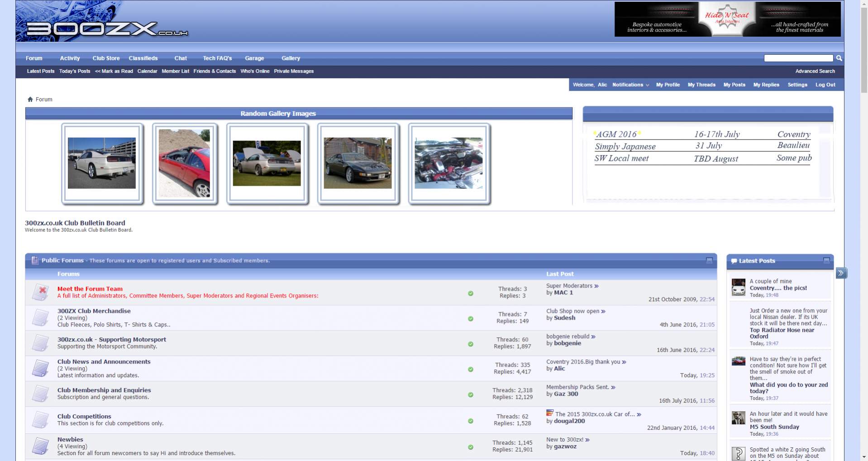Image resolution: width=868 pixels, height=461 pixels.
Task: Select the Tech FAQ's tab
Action: [x=217, y=58]
